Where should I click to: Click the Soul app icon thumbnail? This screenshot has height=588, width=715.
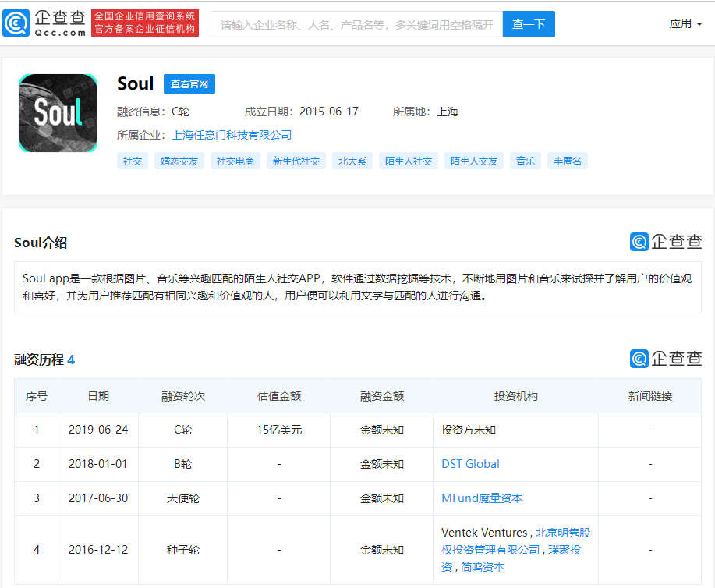click(x=57, y=113)
